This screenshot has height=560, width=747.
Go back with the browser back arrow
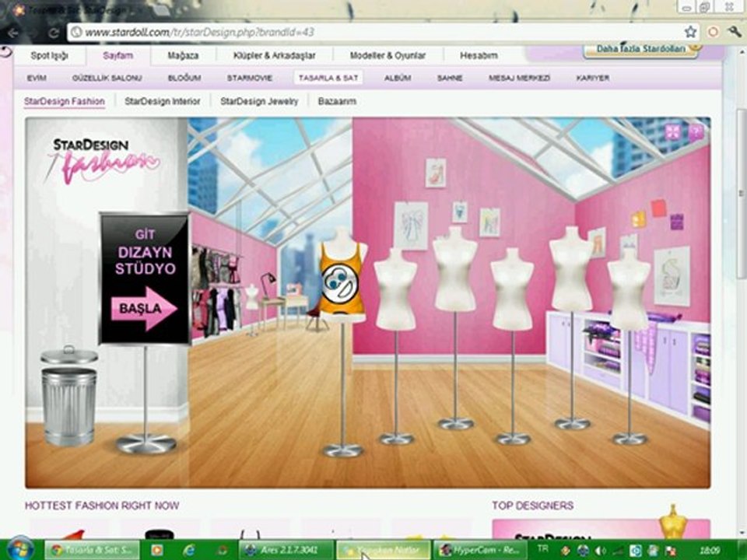tap(13, 33)
